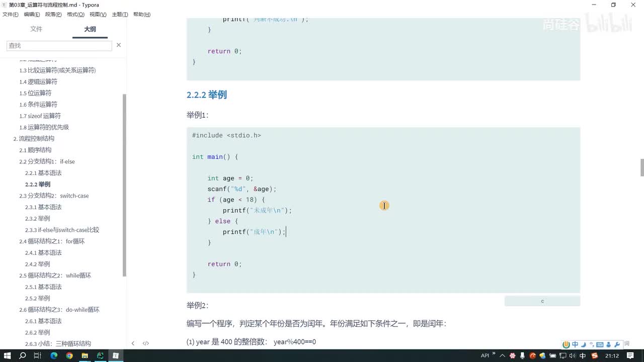Open IME soft keyboard icon
The image size is (644, 362).
pos(600,344)
